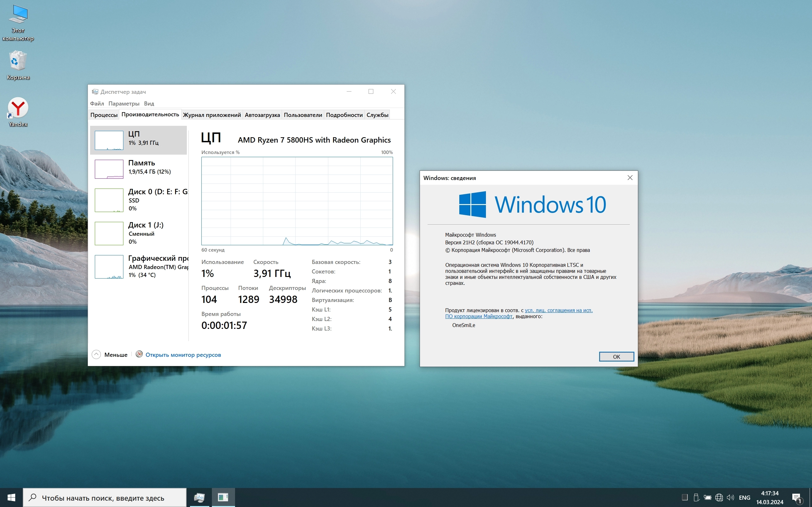812x507 pixels.
Task: Open the Этот компьютер desktop icon
Action: tap(18, 23)
